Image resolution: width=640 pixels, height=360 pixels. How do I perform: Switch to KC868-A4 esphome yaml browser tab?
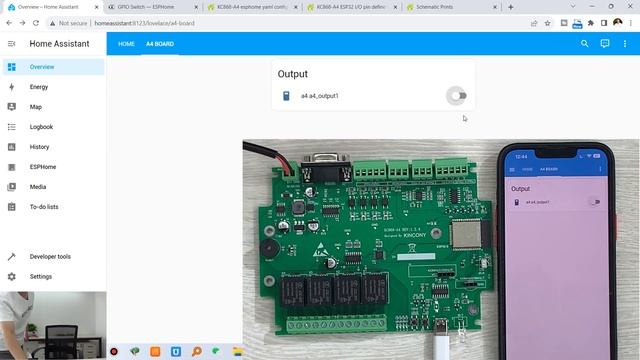coord(252,7)
